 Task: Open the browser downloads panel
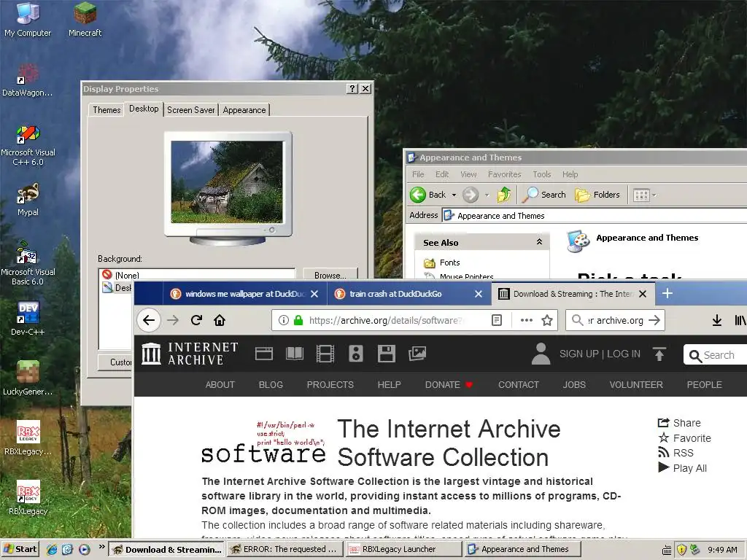coord(716,321)
